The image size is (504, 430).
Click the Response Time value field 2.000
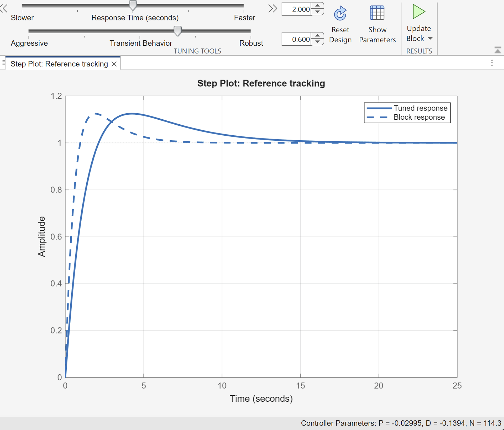tap(296, 9)
